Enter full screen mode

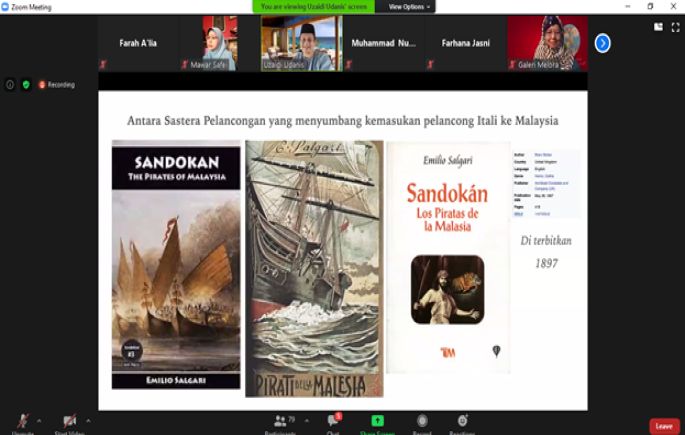tap(675, 27)
